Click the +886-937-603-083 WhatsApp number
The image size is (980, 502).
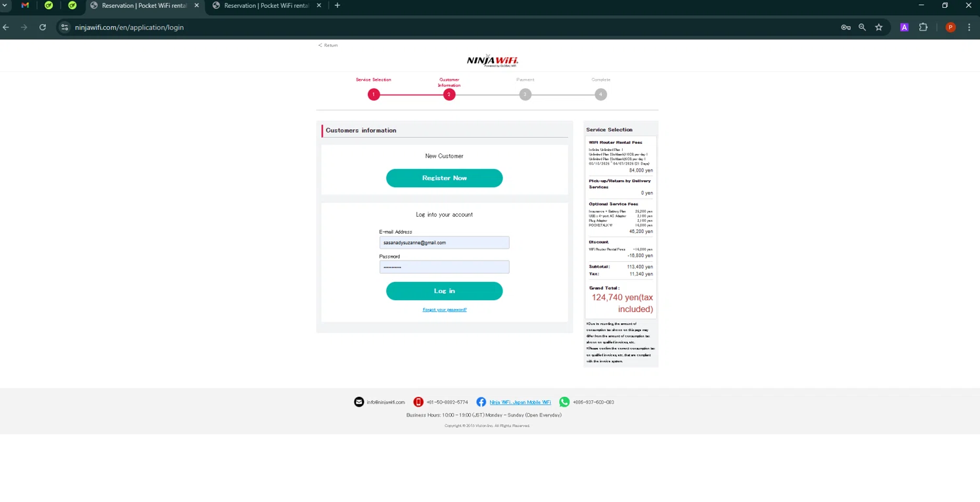(593, 402)
